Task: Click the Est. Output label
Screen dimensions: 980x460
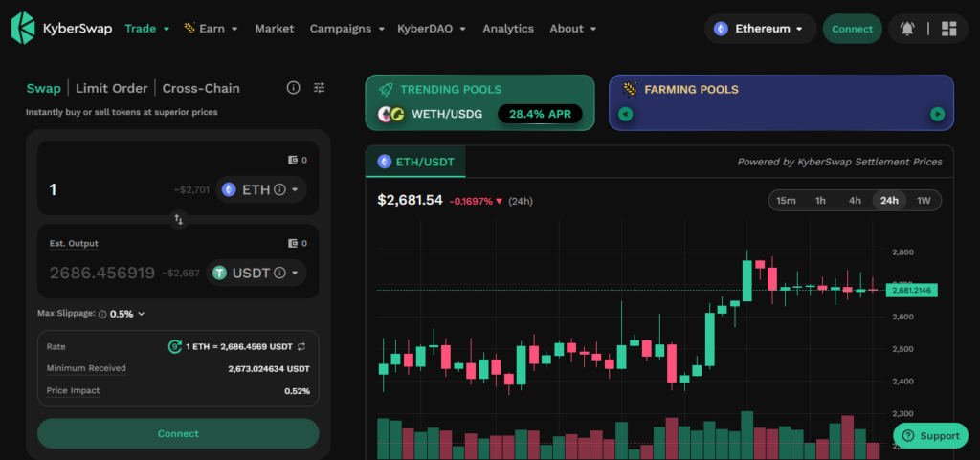Action: click(x=74, y=244)
